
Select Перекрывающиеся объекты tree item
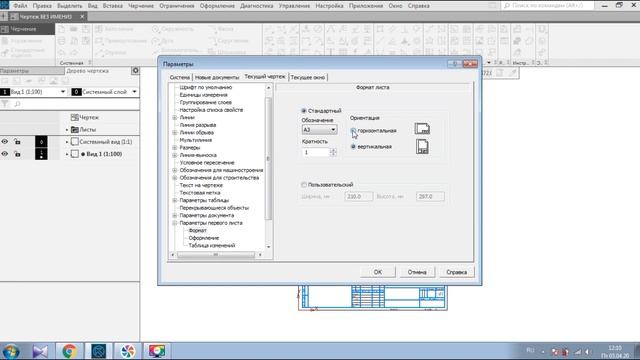214,208
